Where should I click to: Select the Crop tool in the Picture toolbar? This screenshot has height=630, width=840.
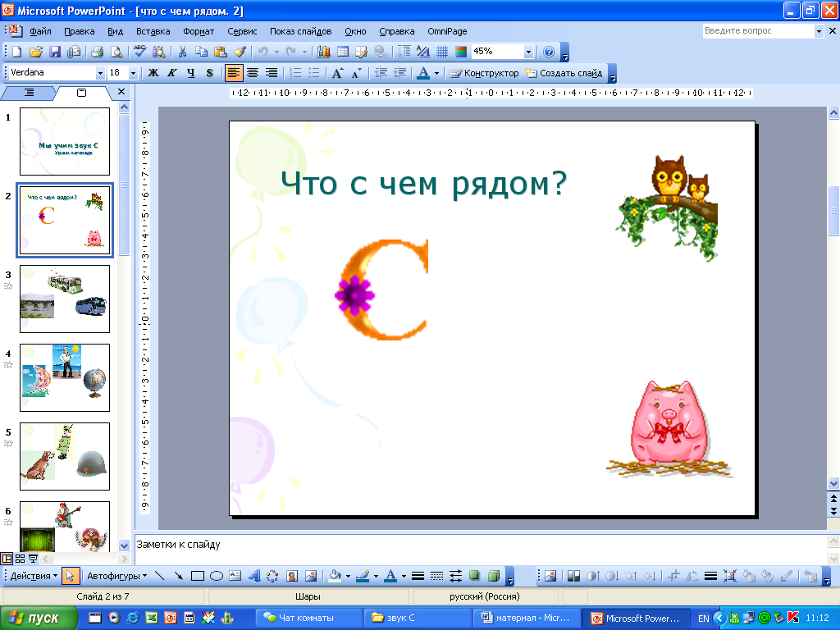[x=673, y=576]
